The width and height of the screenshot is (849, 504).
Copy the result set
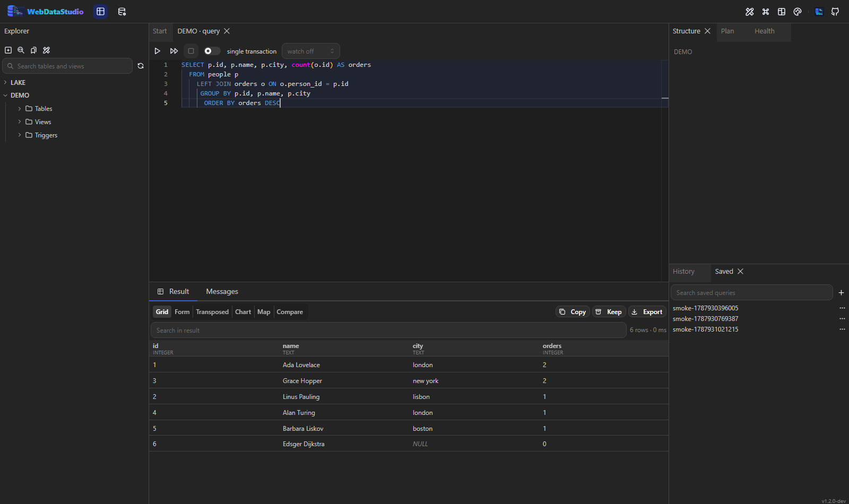573,312
